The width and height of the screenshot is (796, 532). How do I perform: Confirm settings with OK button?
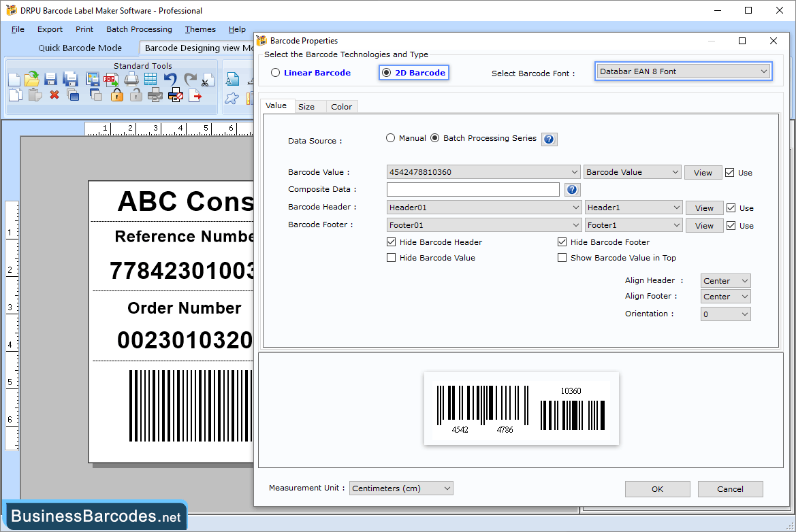657,489
